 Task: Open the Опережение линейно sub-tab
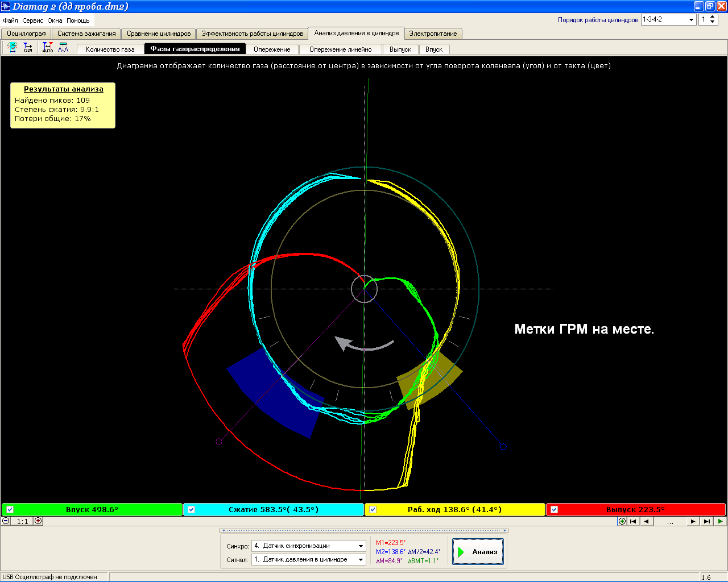(340, 49)
